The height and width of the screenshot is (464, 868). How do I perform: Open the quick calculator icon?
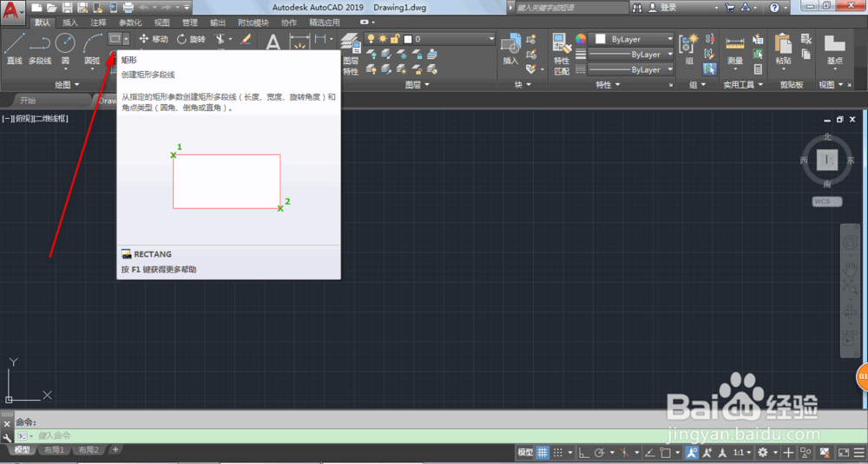click(758, 69)
